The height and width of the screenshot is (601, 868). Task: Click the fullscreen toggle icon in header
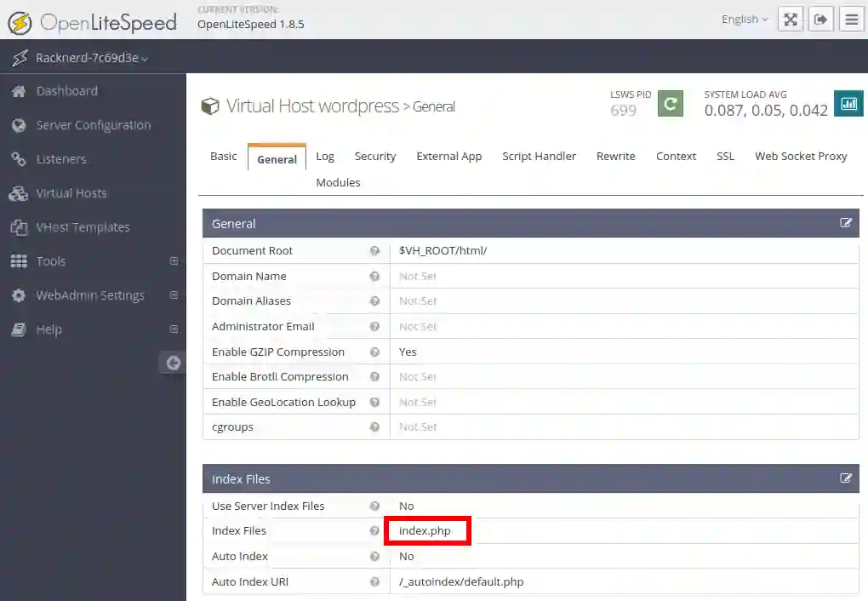[x=791, y=20]
